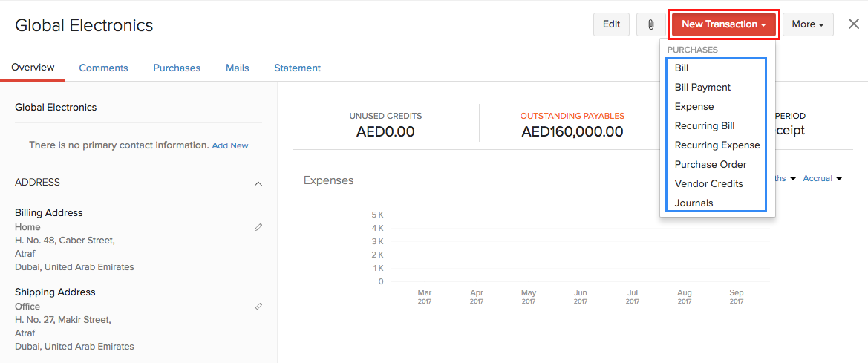Open the More dropdown menu

[x=808, y=24]
